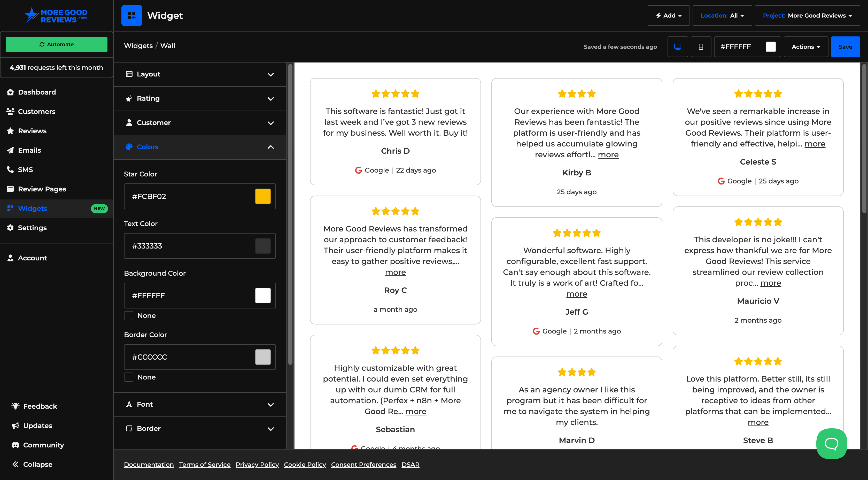Collapse the Colors section chevron
This screenshot has width=868, height=480.
point(270,147)
